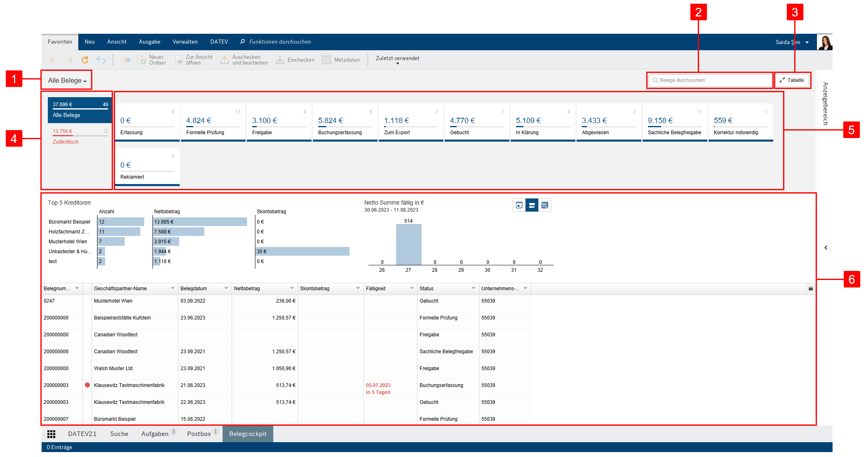This screenshot has width=868, height=457.
Task: Click the Büromarkt Beispiel Nettobetrag bar 13.885 €
Action: click(200, 222)
